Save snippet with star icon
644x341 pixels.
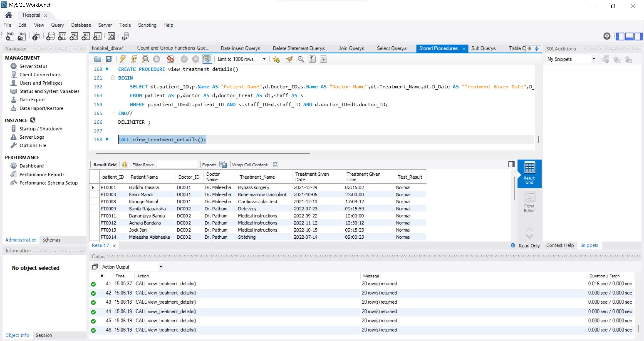(x=276, y=59)
